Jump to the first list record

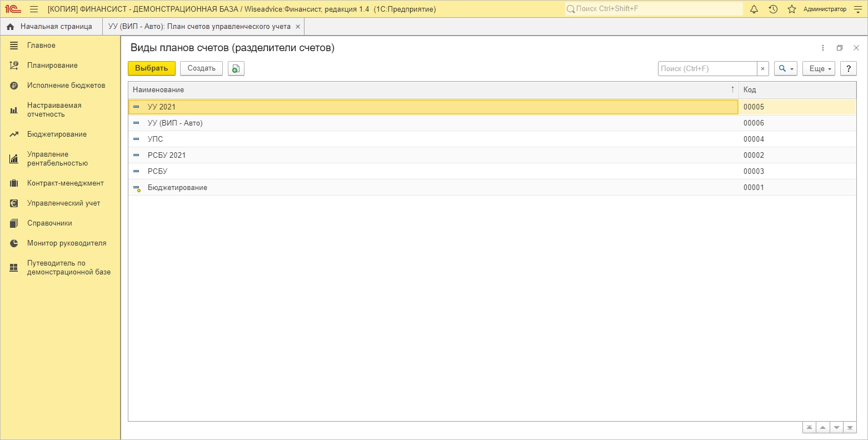(810, 428)
